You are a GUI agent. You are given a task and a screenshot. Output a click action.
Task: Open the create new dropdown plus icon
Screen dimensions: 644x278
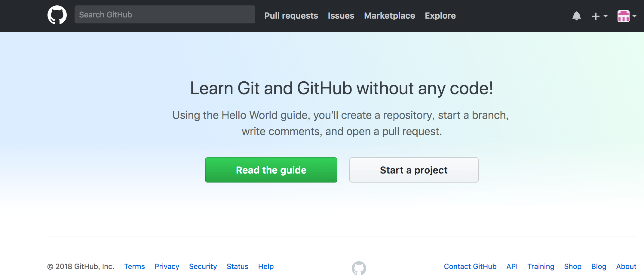coord(595,16)
